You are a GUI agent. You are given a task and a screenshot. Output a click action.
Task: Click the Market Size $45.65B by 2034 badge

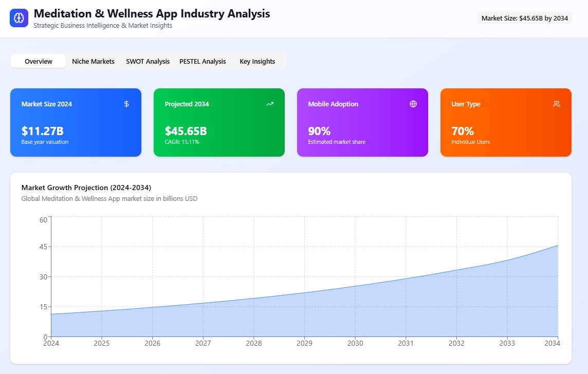524,18
